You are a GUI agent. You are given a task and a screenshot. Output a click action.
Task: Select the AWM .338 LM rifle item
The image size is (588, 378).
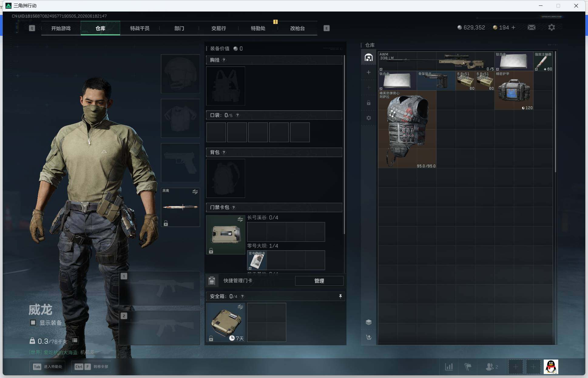coord(436,61)
